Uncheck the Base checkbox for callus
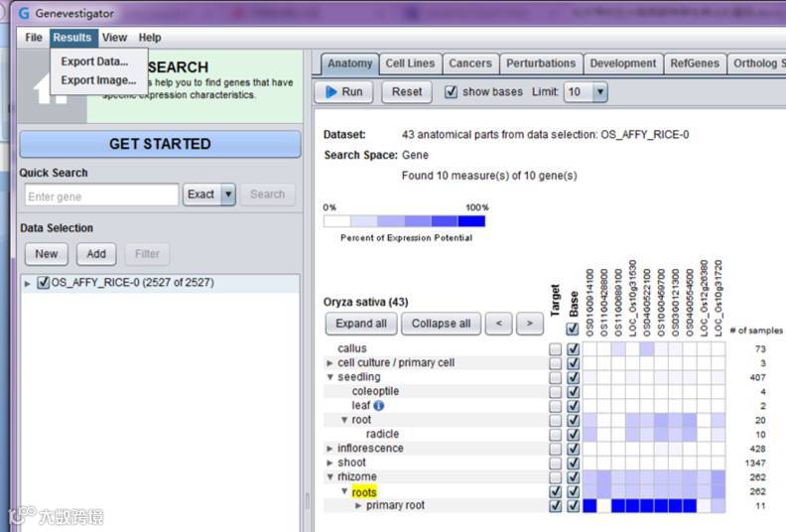 (573, 349)
